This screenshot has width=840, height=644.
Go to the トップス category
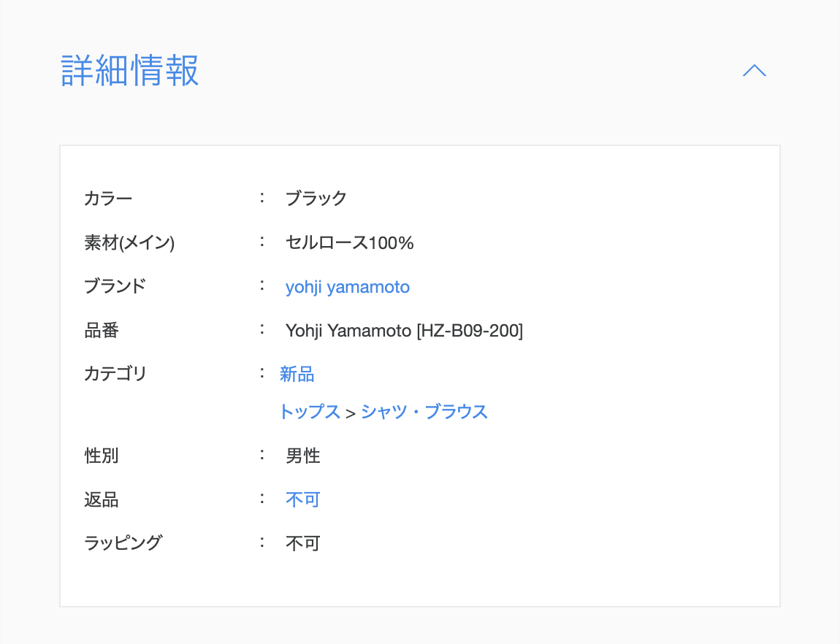310,412
